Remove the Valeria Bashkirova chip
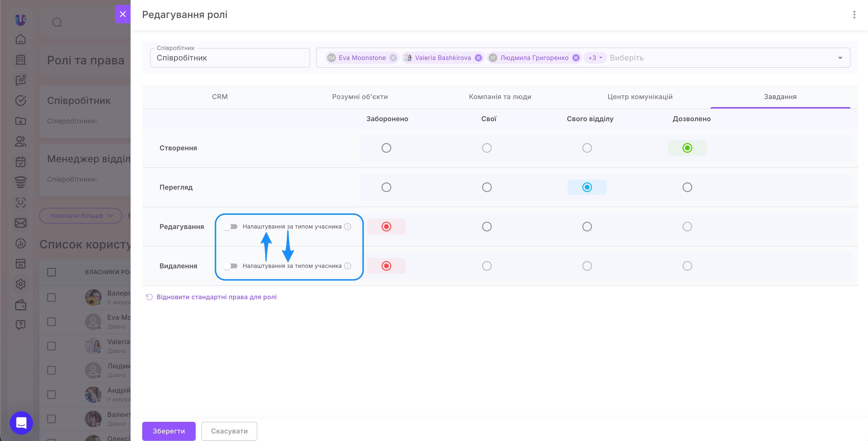This screenshot has height=441, width=868. coord(478,58)
